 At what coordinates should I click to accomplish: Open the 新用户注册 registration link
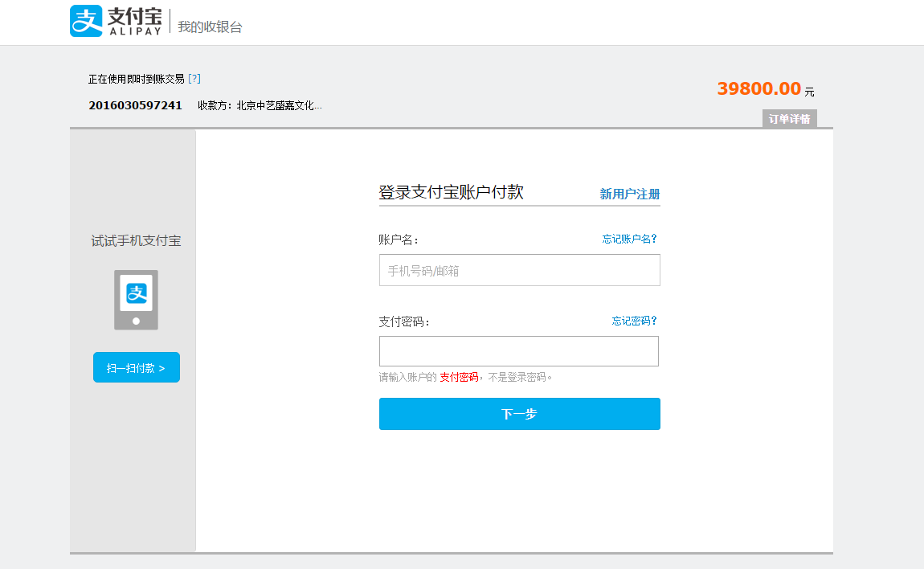(629, 194)
